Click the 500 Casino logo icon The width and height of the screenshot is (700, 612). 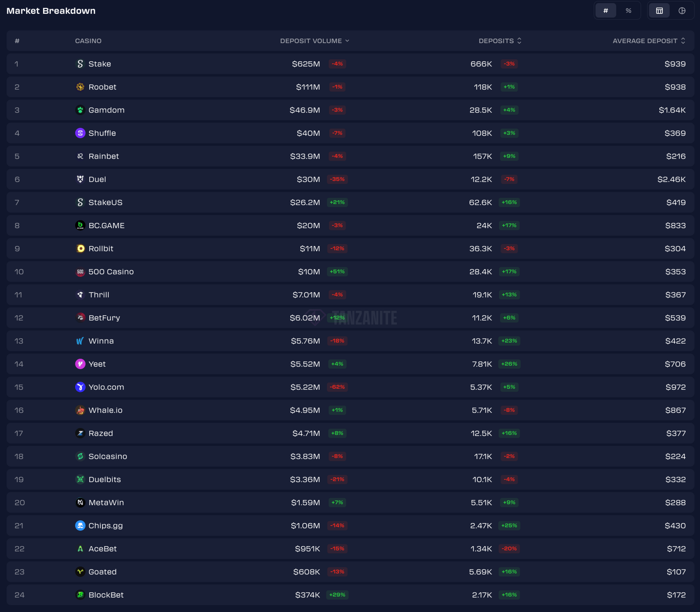pyautogui.click(x=80, y=272)
